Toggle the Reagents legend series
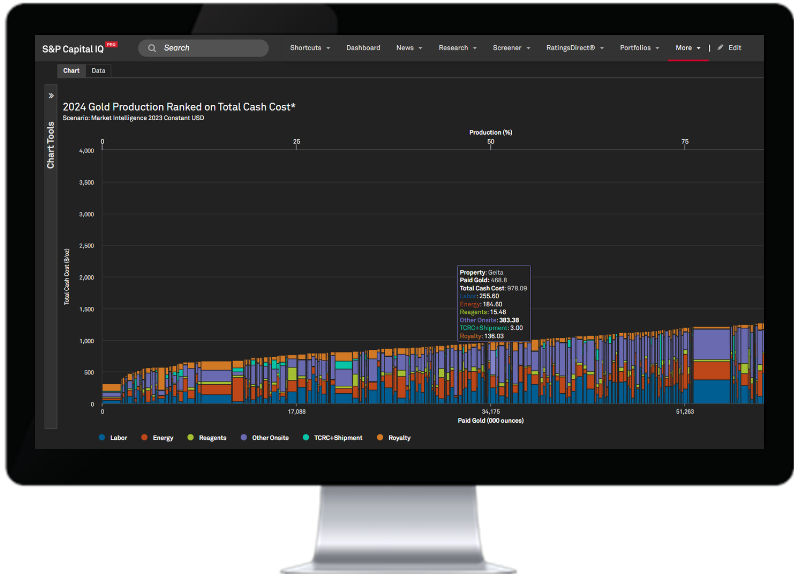This screenshot has width=800, height=582. 207,438
